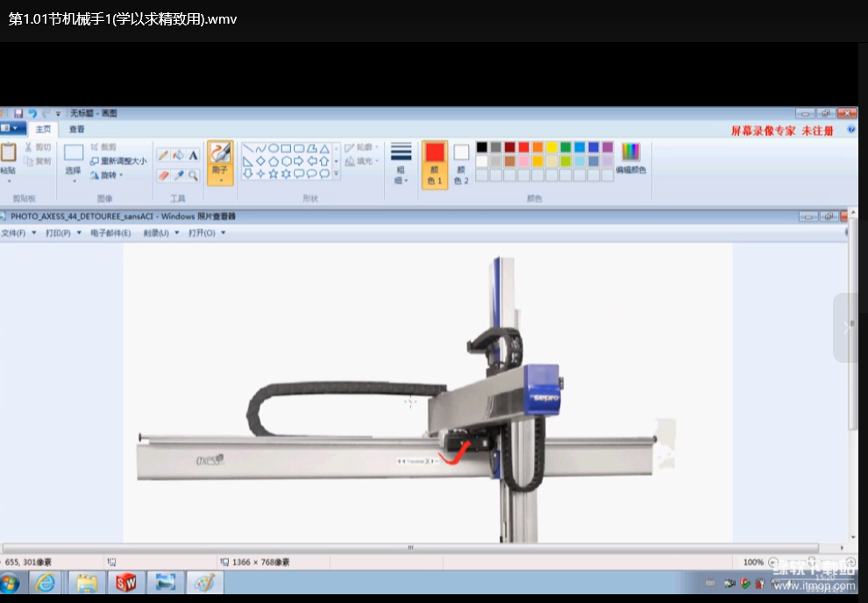Click the Save icon in quick access toolbar
This screenshot has height=603, width=868.
point(18,113)
